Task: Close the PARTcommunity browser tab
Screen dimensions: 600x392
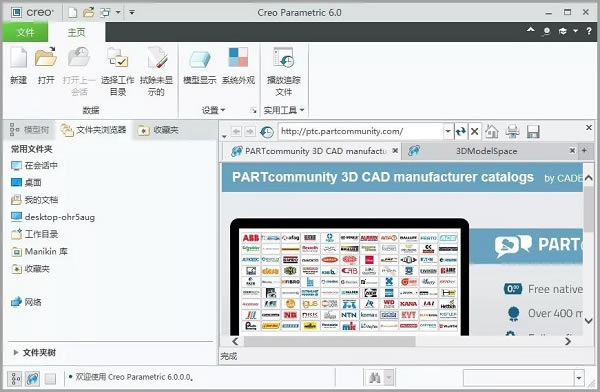Action: coord(395,151)
